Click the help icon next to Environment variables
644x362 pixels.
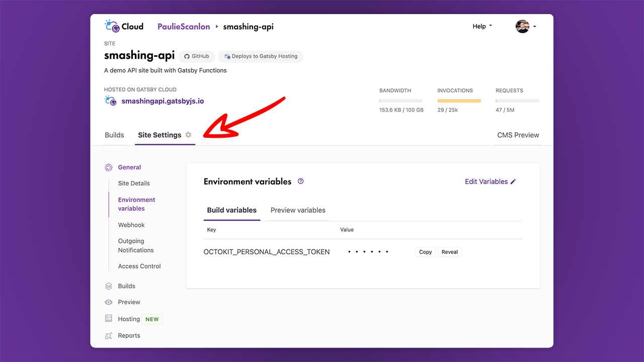[300, 181]
